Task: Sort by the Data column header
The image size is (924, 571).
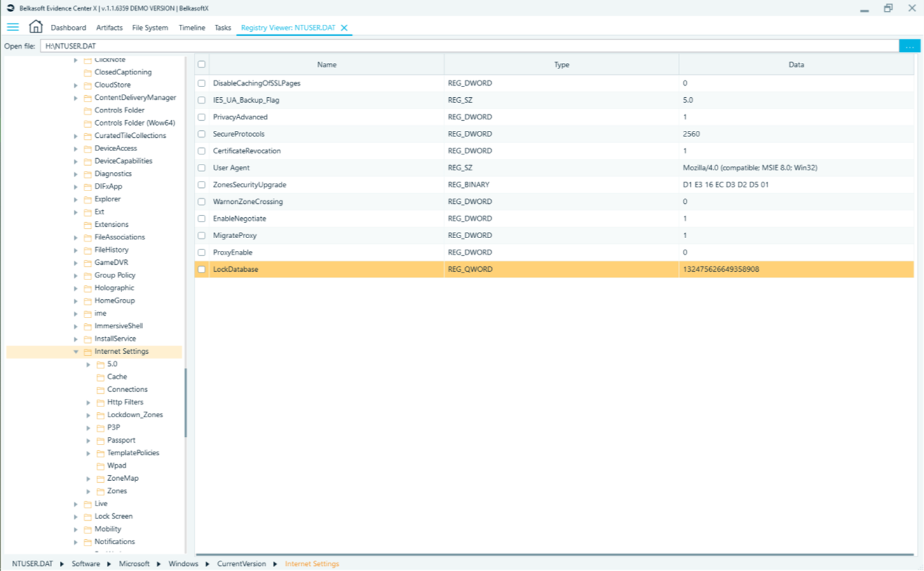Action: pyautogui.click(x=796, y=65)
